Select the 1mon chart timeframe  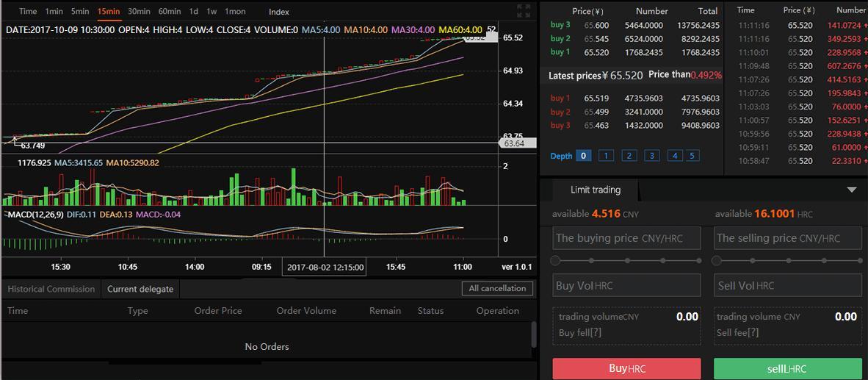coord(235,12)
